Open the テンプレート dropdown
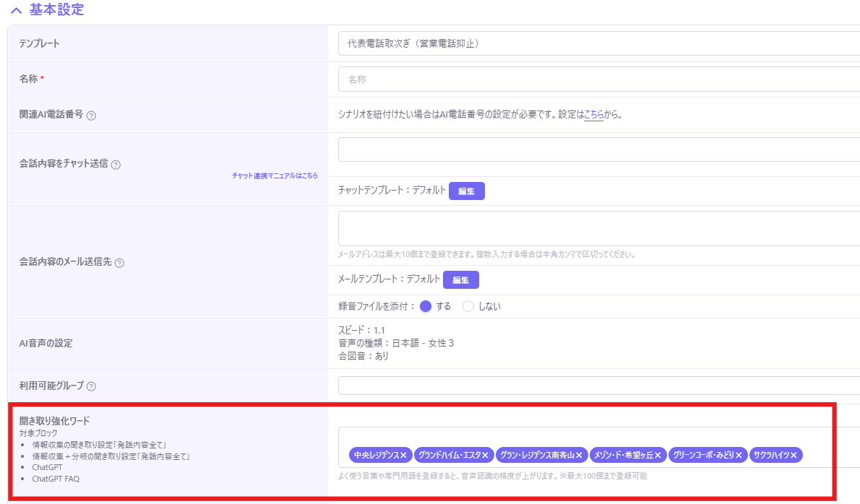 click(x=599, y=43)
